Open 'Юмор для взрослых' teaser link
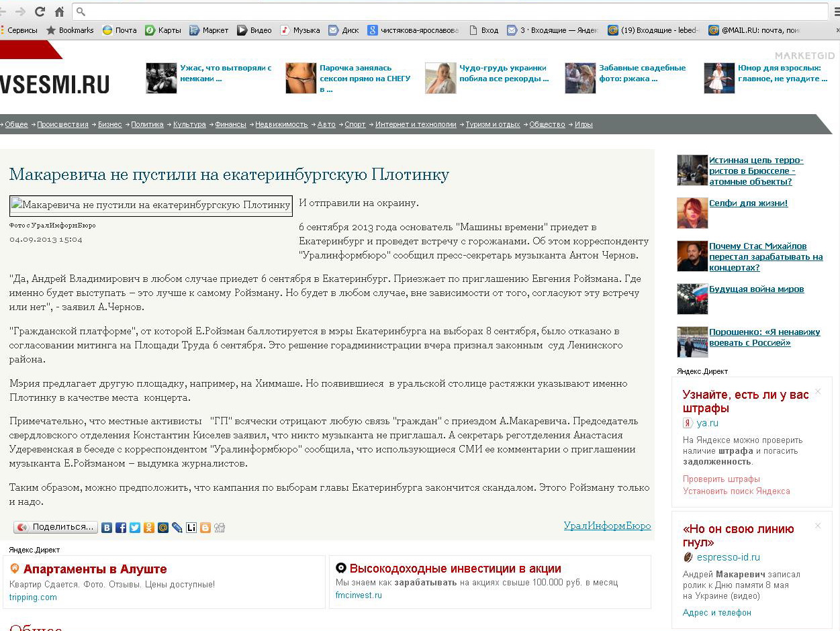 (782, 73)
